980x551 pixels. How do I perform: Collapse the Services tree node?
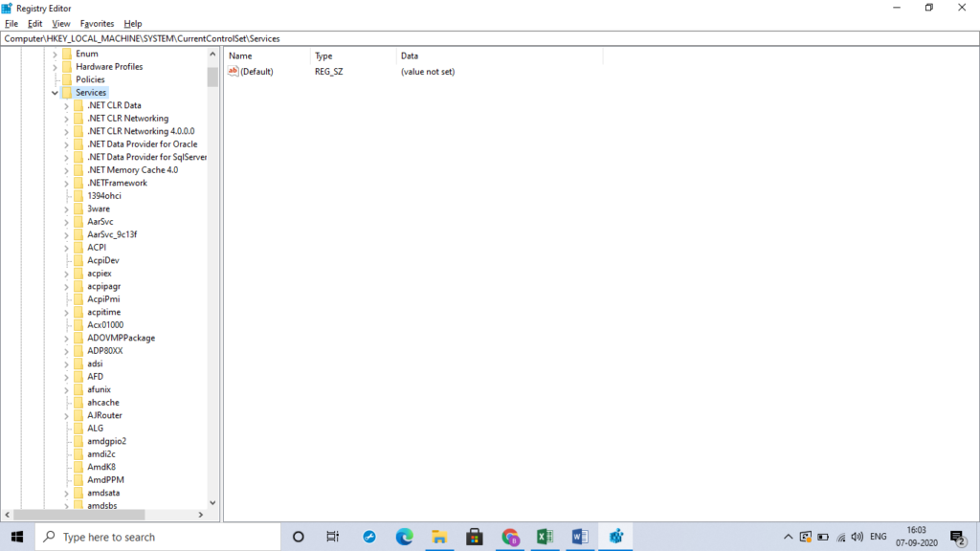point(55,93)
